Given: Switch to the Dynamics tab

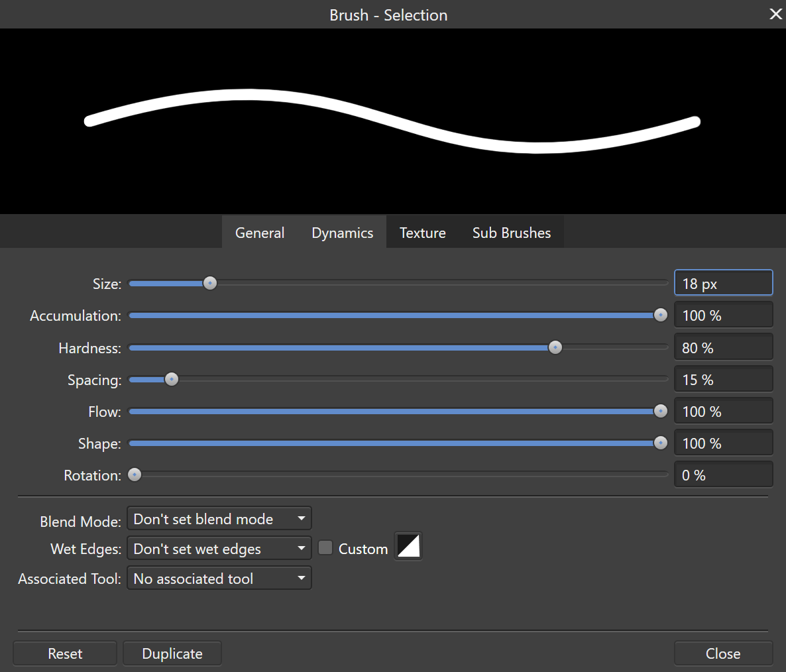Looking at the screenshot, I should click(342, 233).
